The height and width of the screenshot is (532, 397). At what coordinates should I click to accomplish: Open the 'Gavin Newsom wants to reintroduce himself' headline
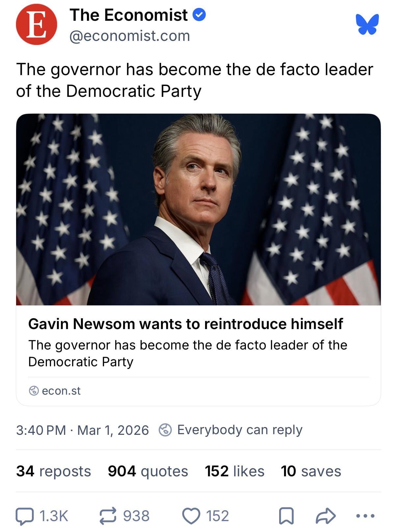coord(186,324)
